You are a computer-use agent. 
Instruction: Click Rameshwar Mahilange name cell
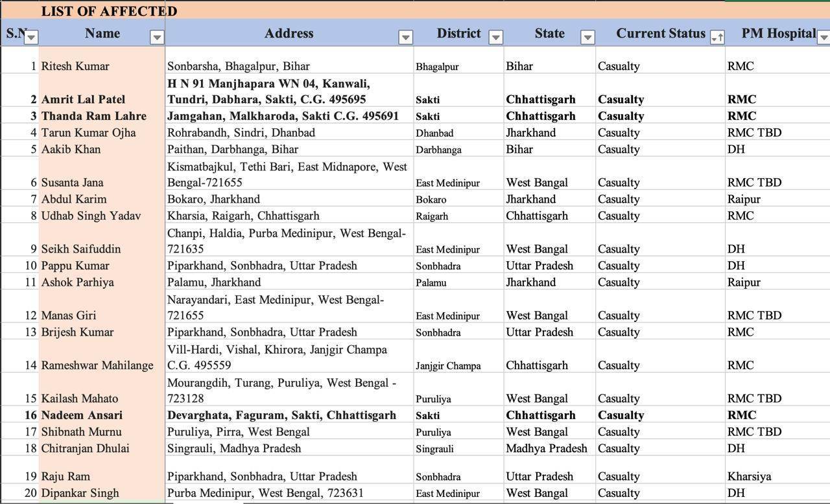[x=97, y=365]
